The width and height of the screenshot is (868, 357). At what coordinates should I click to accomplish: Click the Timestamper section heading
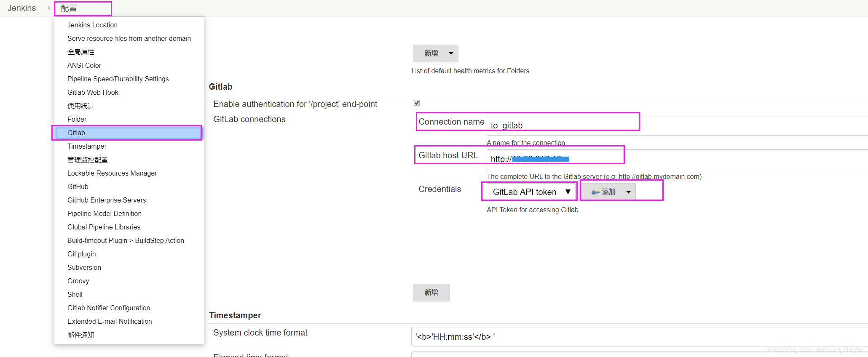tap(235, 315)
